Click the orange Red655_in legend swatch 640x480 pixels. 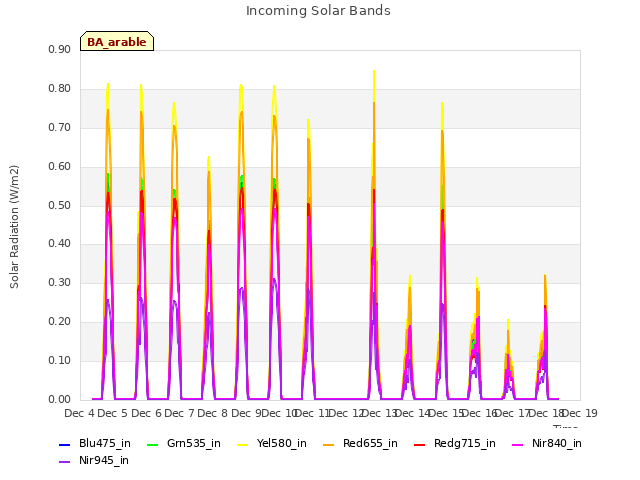click(329, 444)
